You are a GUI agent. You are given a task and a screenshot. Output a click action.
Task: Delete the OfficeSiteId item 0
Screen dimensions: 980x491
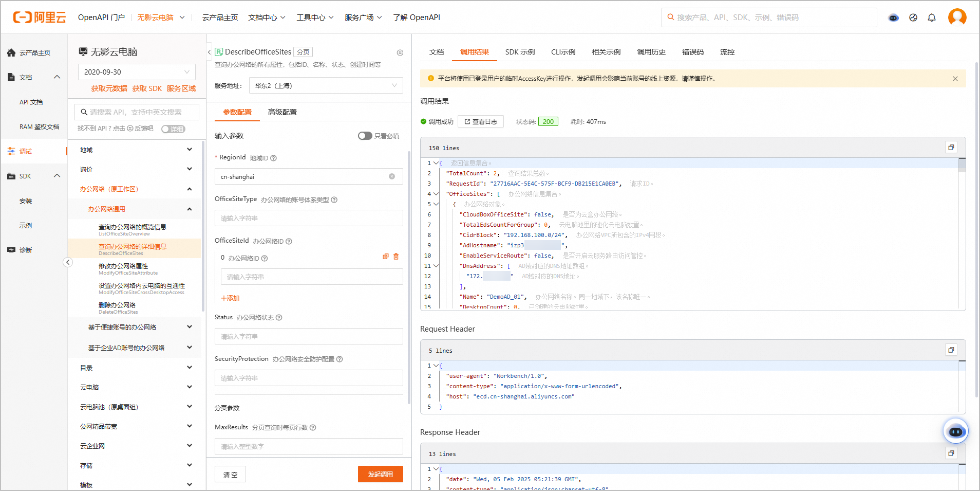(x=396, y=257)
